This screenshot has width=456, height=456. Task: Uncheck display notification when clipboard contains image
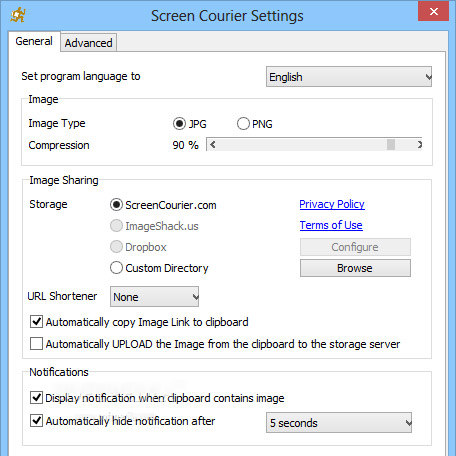36,397
